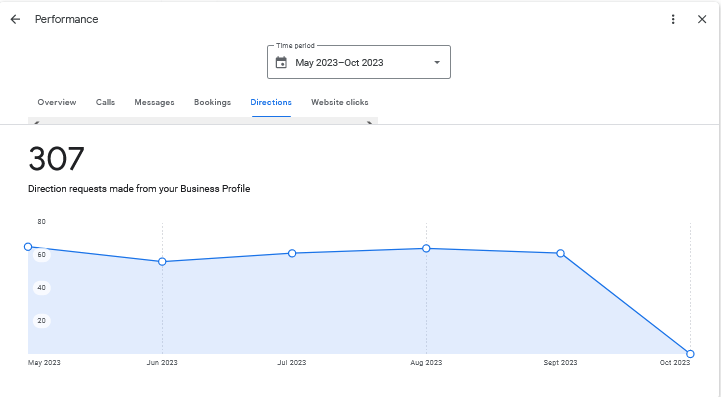Click the tab bar horizontal scrollbar
Screen dimensions: 721x397
coord(203,121)
